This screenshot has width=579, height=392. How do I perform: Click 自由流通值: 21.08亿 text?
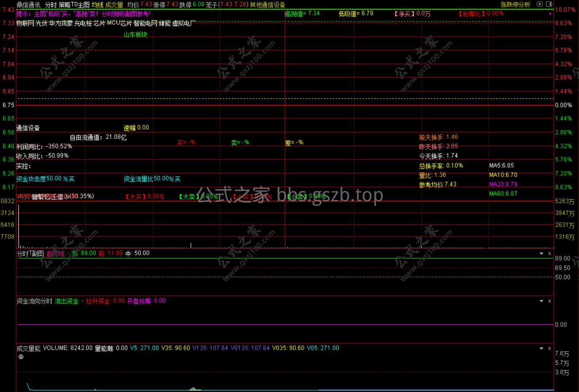[98, 137]
